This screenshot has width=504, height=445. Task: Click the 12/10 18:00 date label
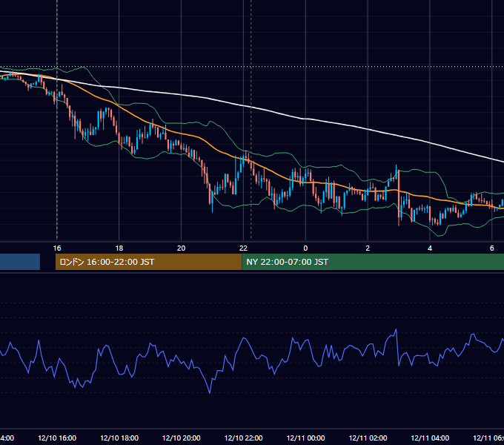pyautogui.click(x=119, y=438)
